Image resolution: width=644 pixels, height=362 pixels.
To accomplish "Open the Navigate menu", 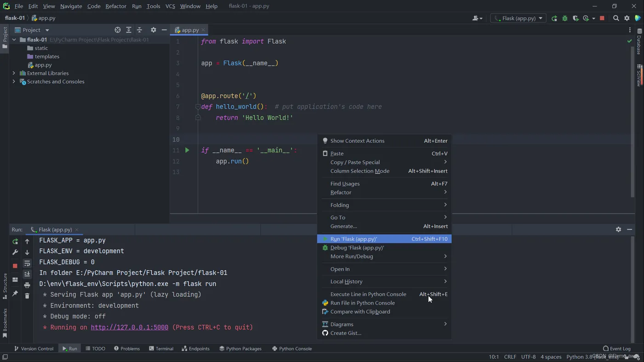I will click(71, 6).
